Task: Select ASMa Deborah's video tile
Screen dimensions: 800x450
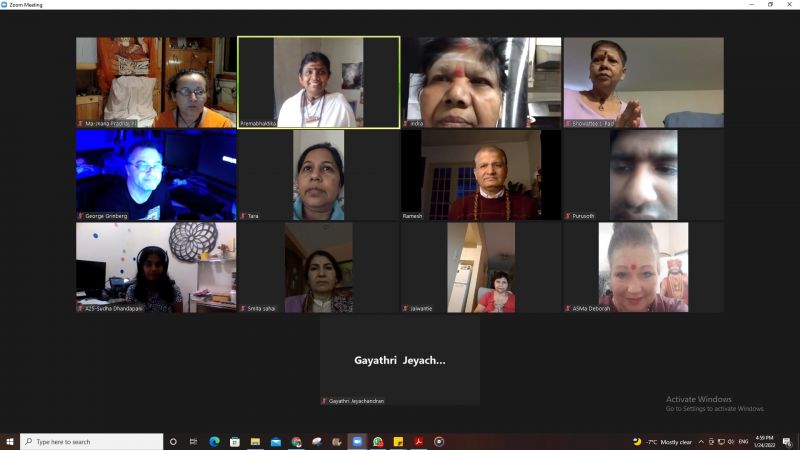Action: coord(643,267)
